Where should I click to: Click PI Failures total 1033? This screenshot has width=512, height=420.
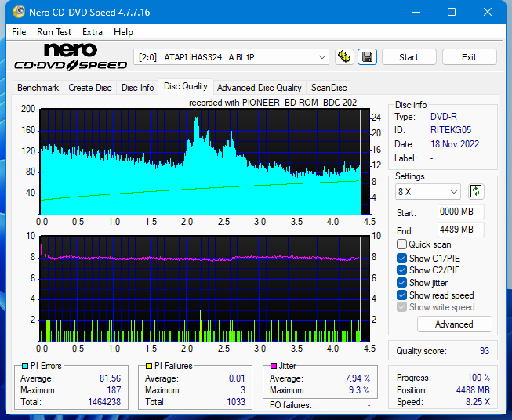[236, 402]
